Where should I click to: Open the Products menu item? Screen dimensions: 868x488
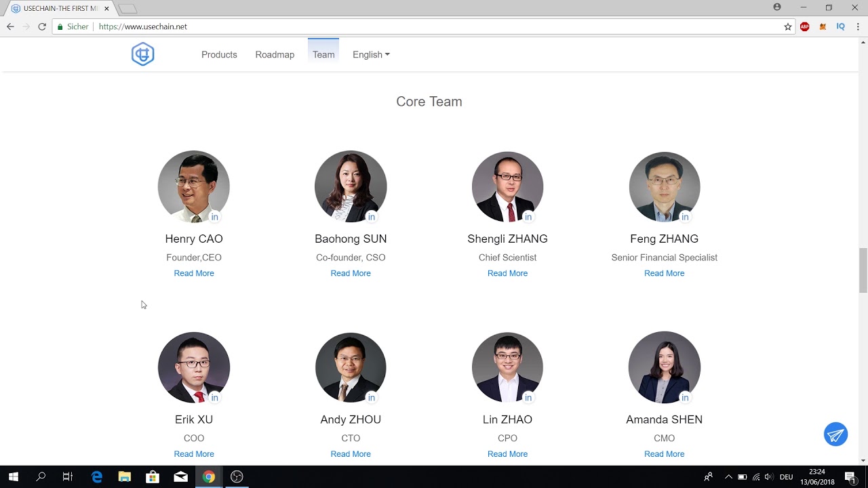tap(219, 55)
